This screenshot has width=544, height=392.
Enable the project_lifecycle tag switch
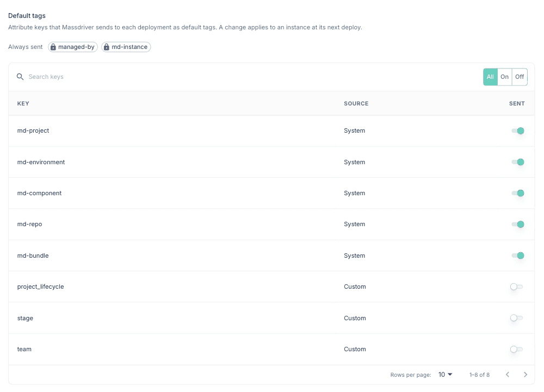click(516, 287)
